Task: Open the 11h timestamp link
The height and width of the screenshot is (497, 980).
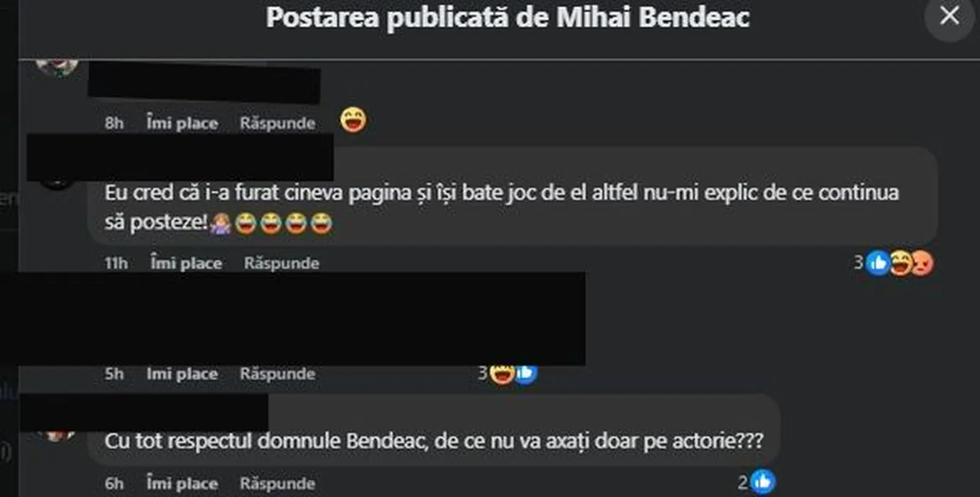Action: (x=116, y=263)
